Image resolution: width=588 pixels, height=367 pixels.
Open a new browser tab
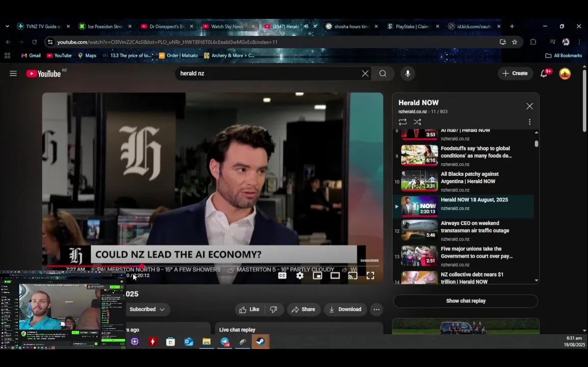coord(512,27)
